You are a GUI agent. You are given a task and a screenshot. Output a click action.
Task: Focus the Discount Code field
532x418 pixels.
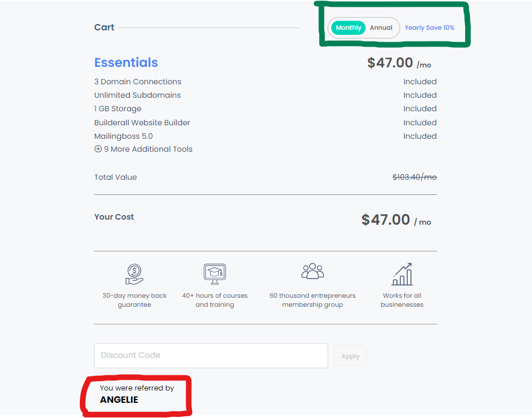coord(211,355)
